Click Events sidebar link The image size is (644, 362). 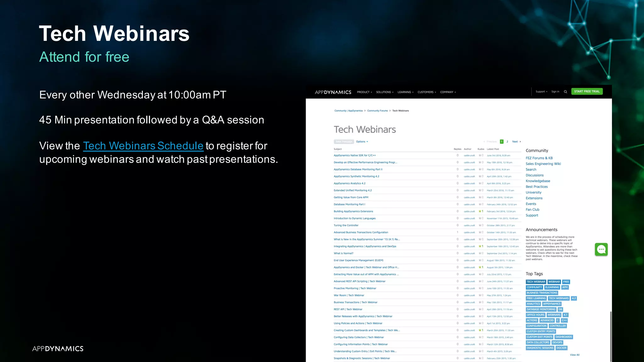coord(531,204)
